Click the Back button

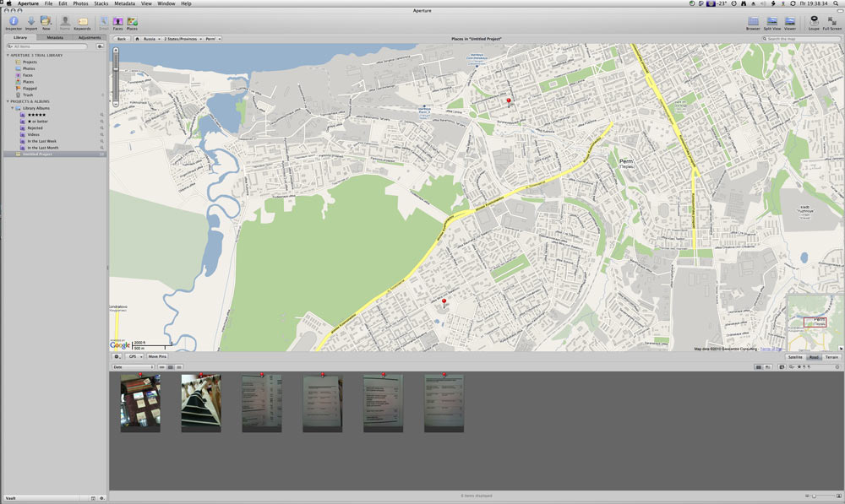(x=121, y=39)
